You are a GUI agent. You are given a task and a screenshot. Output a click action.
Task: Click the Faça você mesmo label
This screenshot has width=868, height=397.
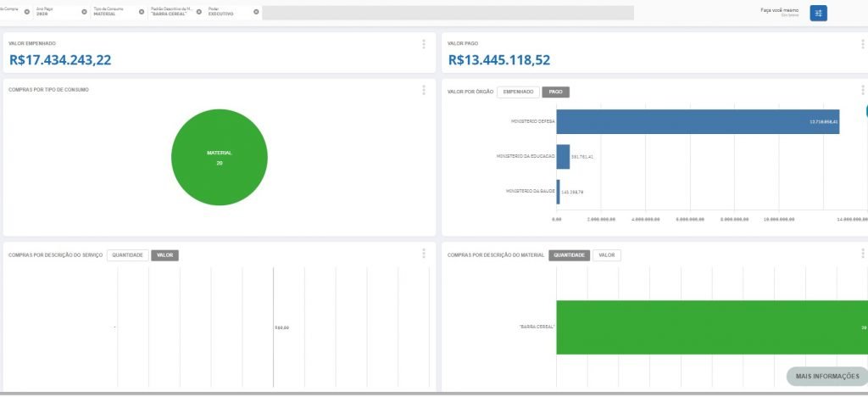click(780, 10)
